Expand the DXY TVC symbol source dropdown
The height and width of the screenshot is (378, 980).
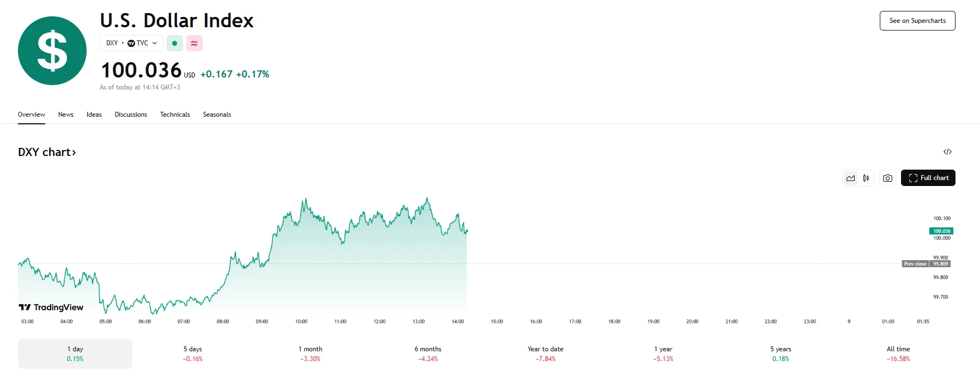pyautogui.click(x=131, y=43)
